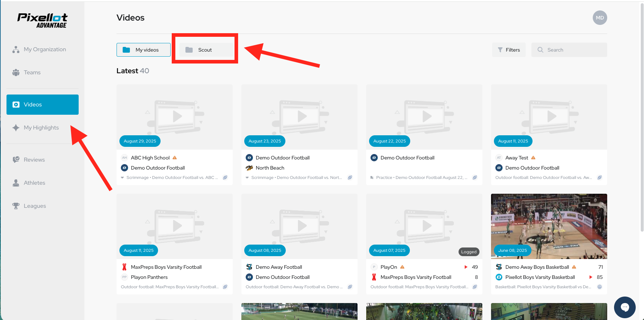Click the Pixellot Advantage logo
Viewport: 644px width, 320px height.
coord(43,21)
